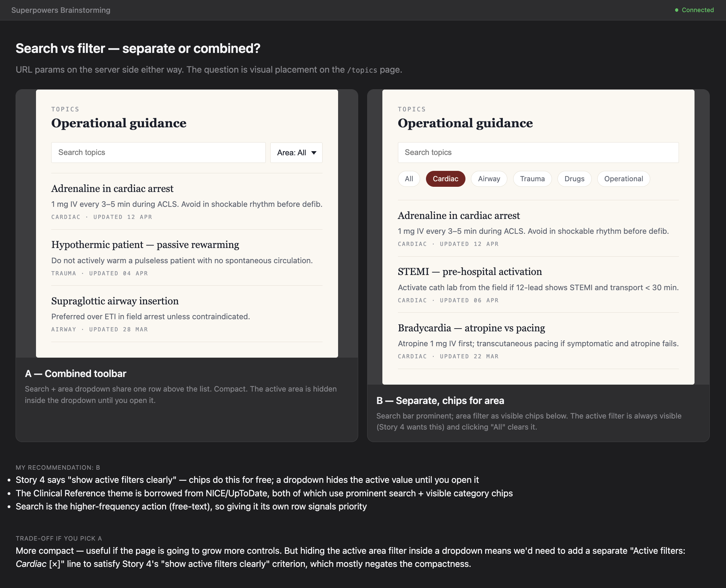Click "Atropine 1 mg IV first" description
This screenshot has width=726, height=588.
[538, 343]
